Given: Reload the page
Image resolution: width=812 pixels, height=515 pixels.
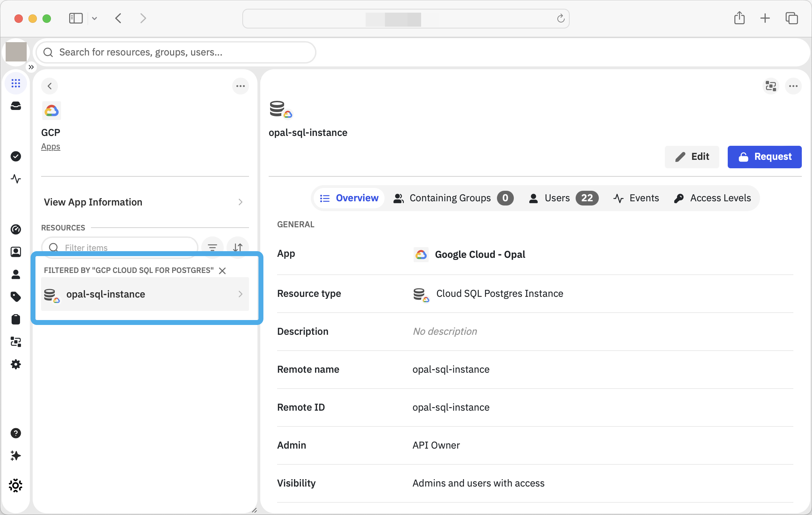Looking at the screenshot, I should (561, 18).
